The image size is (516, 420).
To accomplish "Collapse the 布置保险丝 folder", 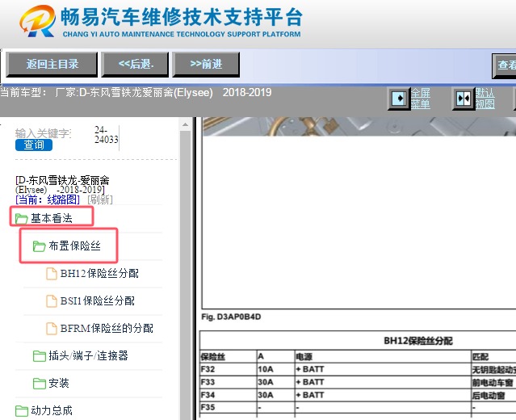I will coord(75,246).
